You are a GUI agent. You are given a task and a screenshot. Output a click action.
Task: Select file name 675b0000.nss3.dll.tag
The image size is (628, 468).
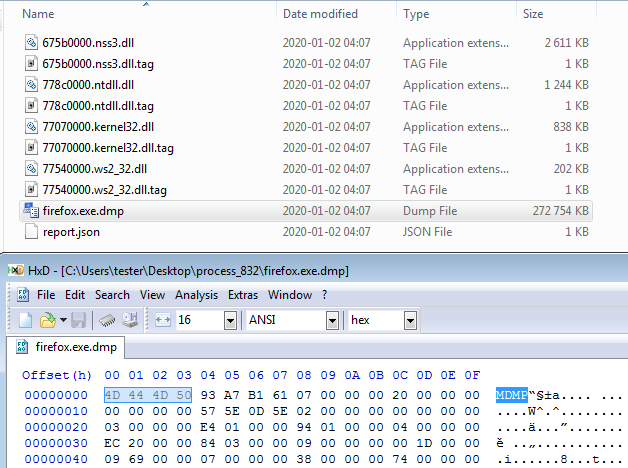coord(98,64)
